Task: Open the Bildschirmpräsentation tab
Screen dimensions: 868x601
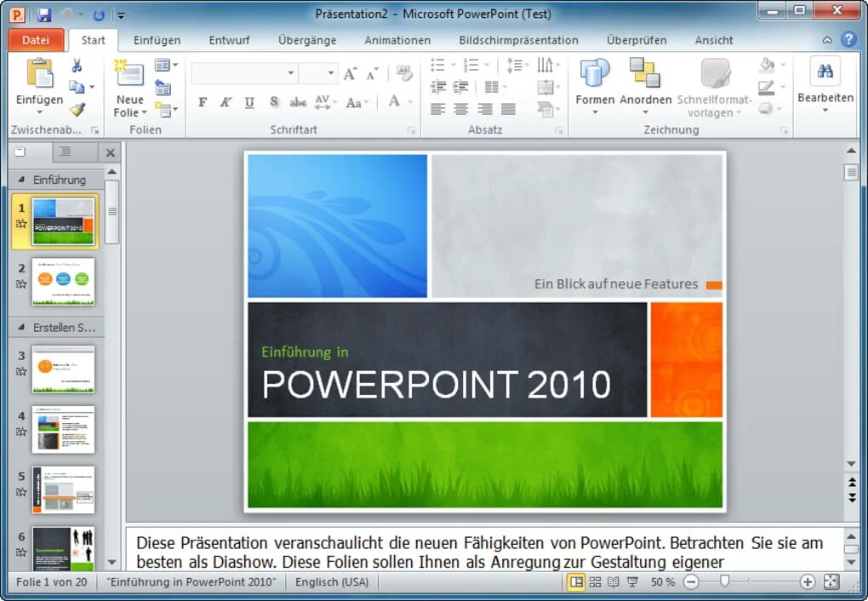Action: [x=519, y=41]
